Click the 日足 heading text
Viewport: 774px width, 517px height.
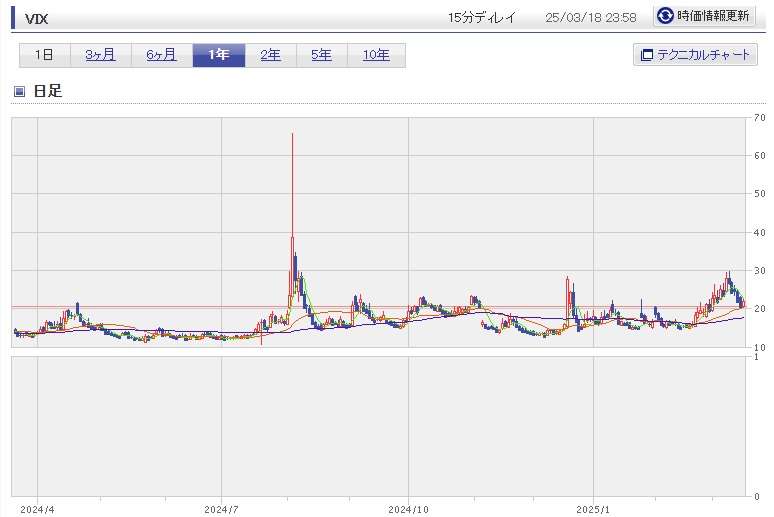click(x=47, y=91)
